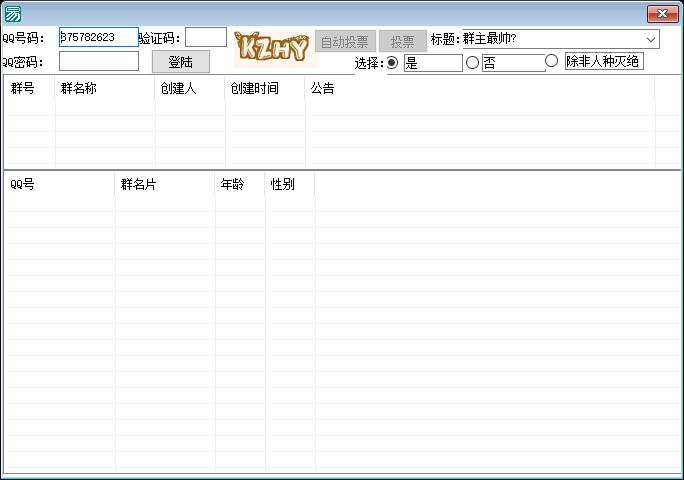Focus the QQ号码 input field
Image resolution: width=684 pixels, height=480 pixels.
pos(99,37)
